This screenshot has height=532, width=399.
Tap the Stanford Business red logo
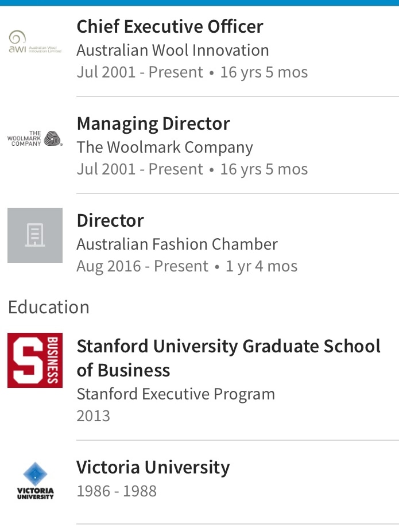tap(35, 360)
